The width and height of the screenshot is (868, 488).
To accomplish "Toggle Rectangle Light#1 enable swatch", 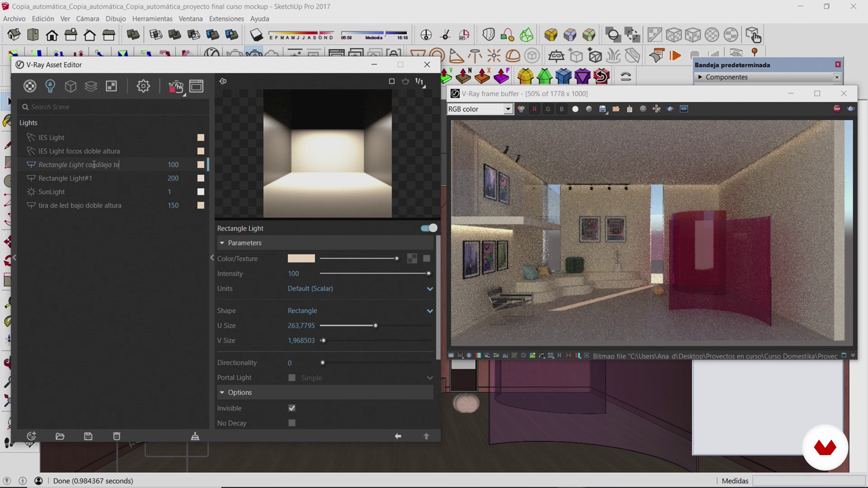I will 201,178.
